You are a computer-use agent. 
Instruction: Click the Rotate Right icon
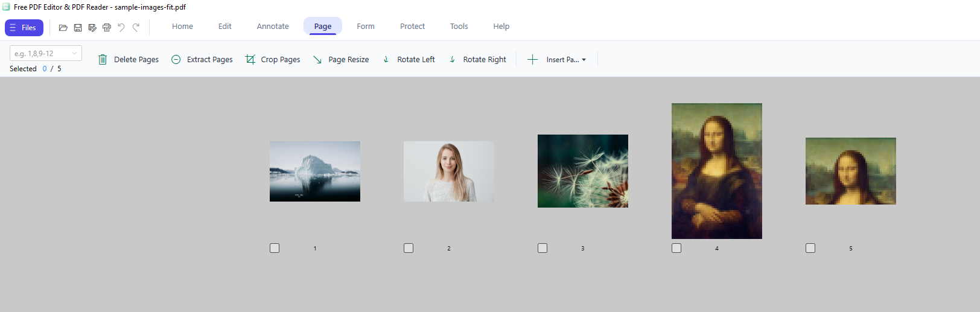point(453,59)
